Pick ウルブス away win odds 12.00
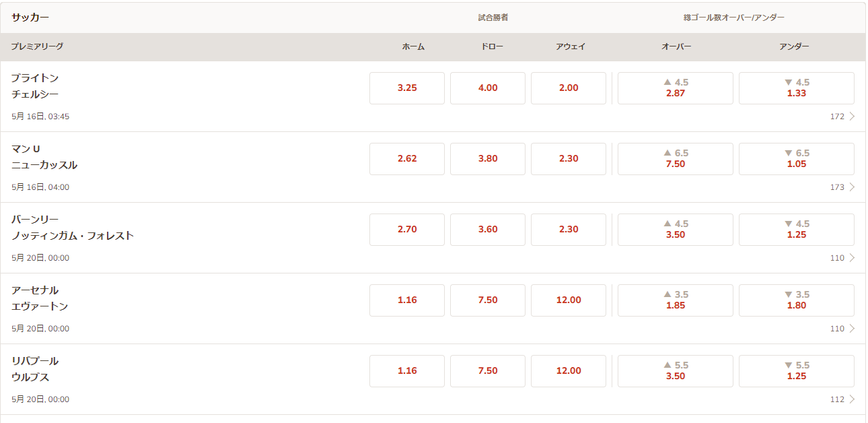The width and height of the screenshot is (868, 423). point(569,371)
